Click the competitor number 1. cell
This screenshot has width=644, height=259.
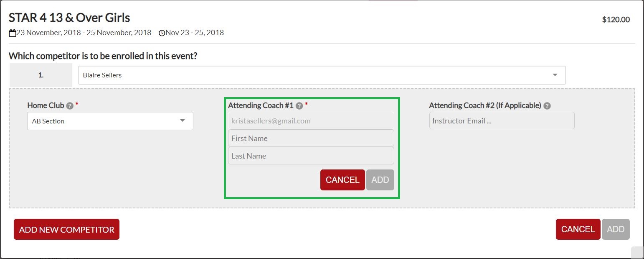(x=41, y=75)
